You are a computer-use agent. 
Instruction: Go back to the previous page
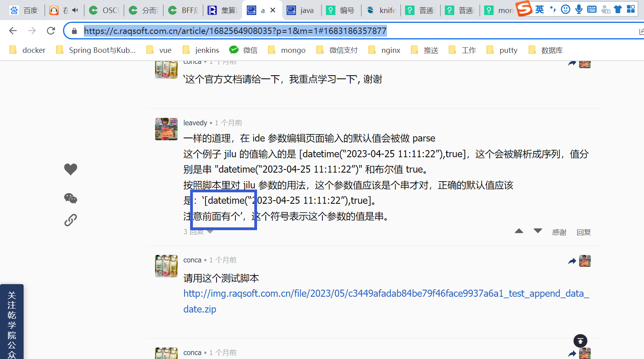13,31
